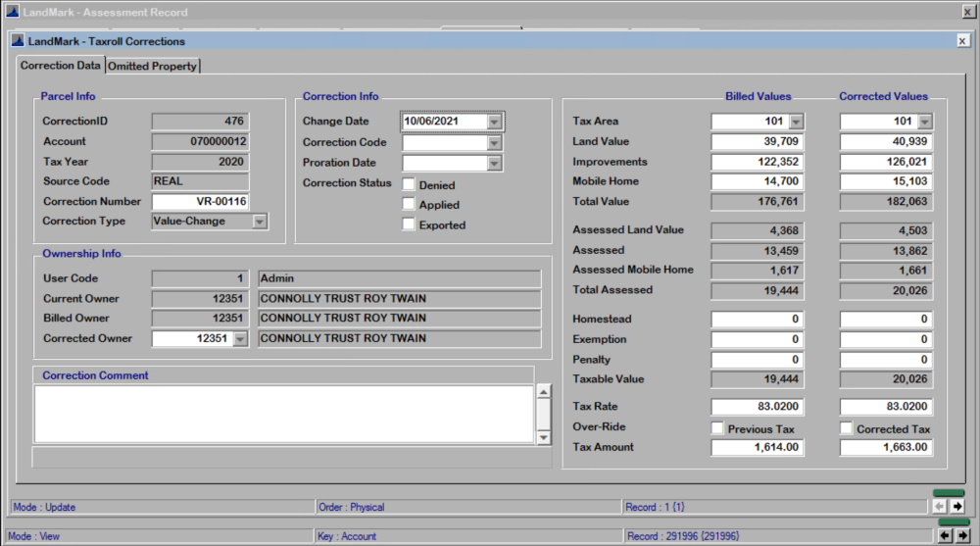
Task: Toggle the Previous Tax over-ride checkbox
Action: (x=717, y=428)
